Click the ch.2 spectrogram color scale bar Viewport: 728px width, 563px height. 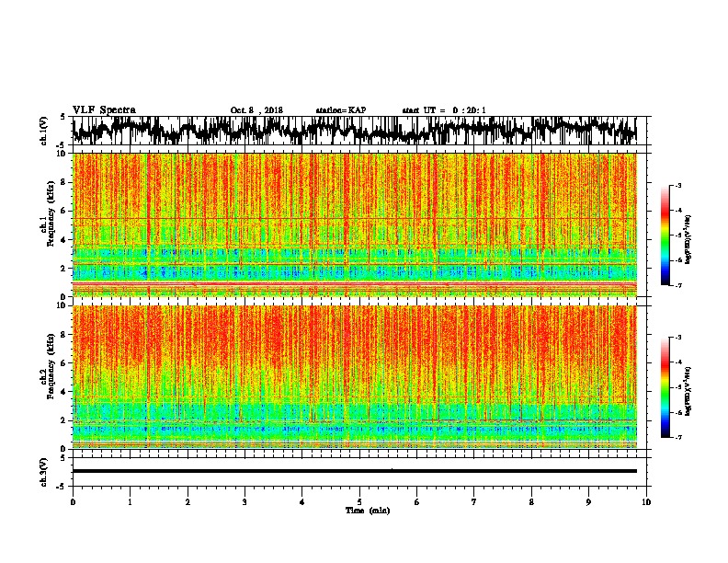click(665, 387)
